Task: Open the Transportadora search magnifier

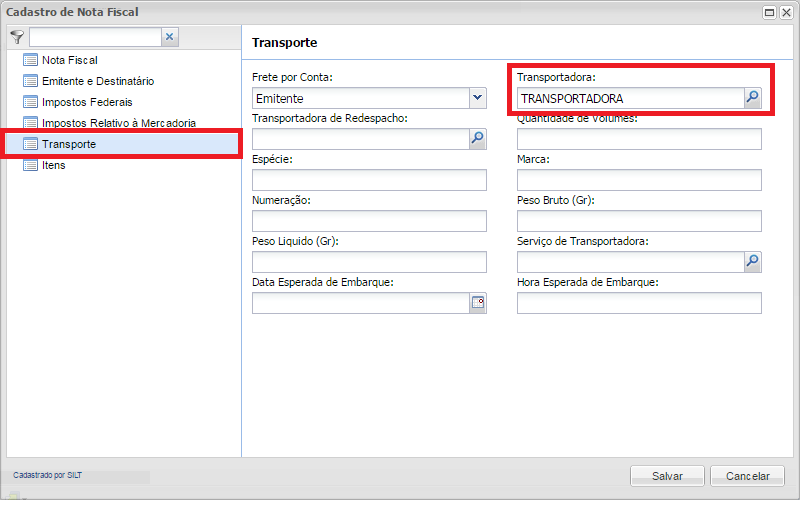Action: point(752,98)
